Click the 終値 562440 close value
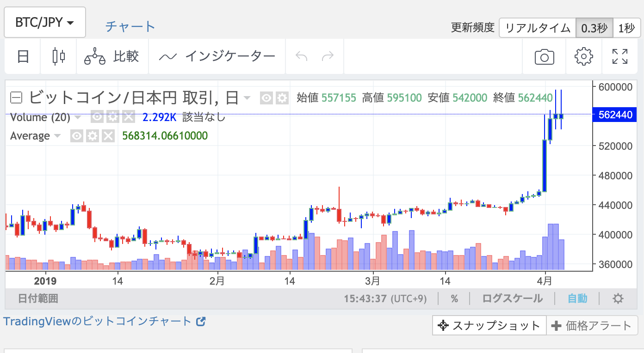Image resolution: width=644 pixels, height=353 pixels. click(523, 98)
